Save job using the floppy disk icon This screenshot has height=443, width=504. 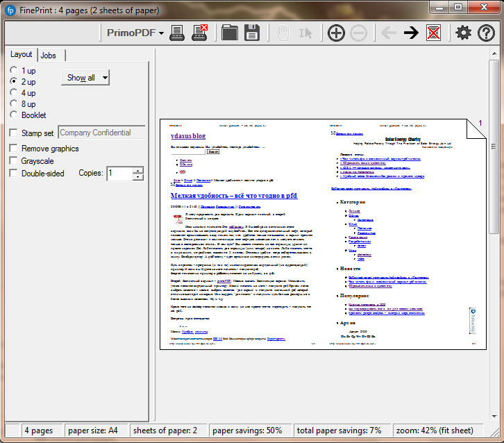click(x=251, y=32)
